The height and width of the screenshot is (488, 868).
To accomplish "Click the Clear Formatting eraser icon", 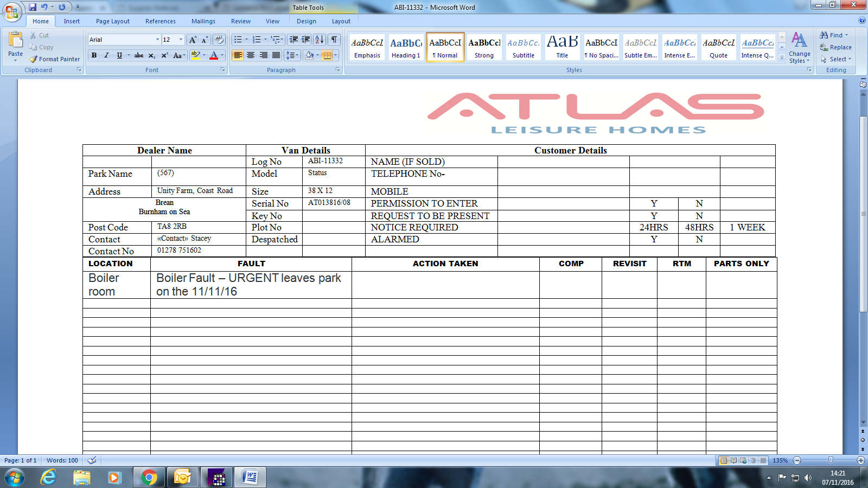I will (219, 40).
